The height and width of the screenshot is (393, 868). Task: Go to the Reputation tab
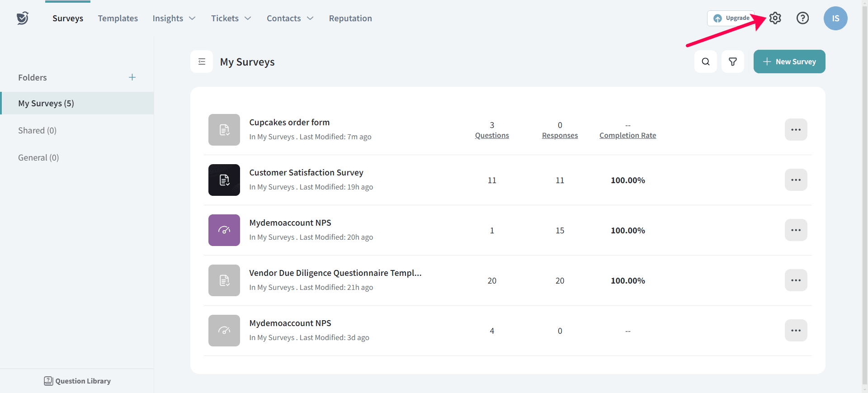point(350,19)
